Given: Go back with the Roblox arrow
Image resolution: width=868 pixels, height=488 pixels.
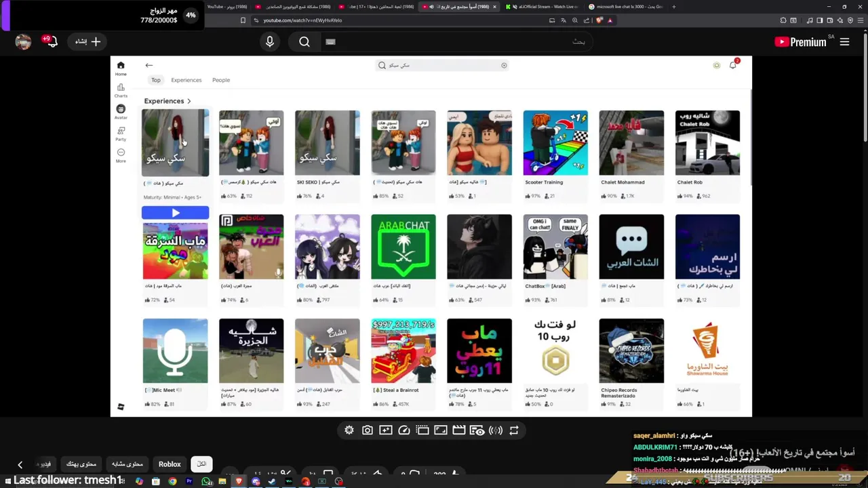Looking at the screenshot, I should pos(149,65).
